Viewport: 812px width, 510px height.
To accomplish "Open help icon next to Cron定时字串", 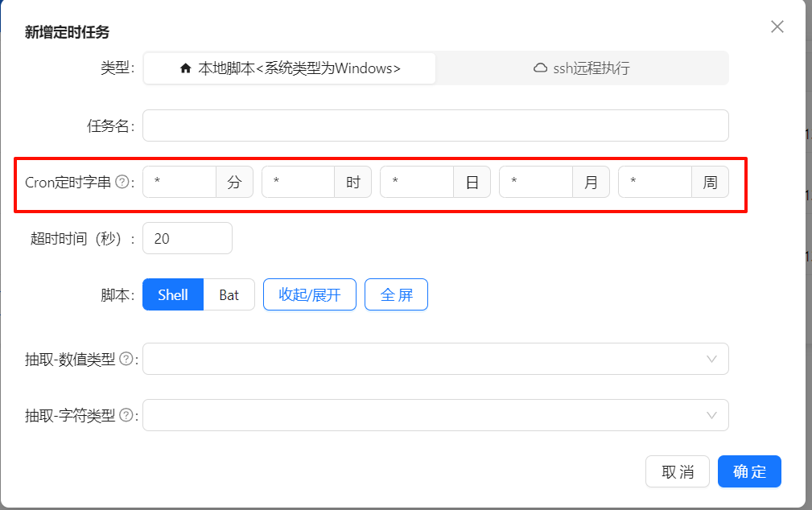I will (x=122, y=182).
